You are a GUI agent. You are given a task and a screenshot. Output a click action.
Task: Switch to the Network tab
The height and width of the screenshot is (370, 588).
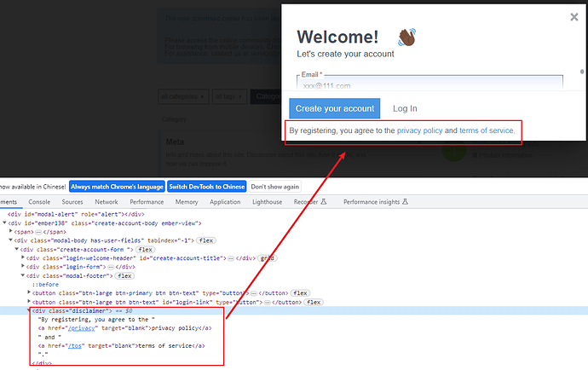[x=107, y=202]
